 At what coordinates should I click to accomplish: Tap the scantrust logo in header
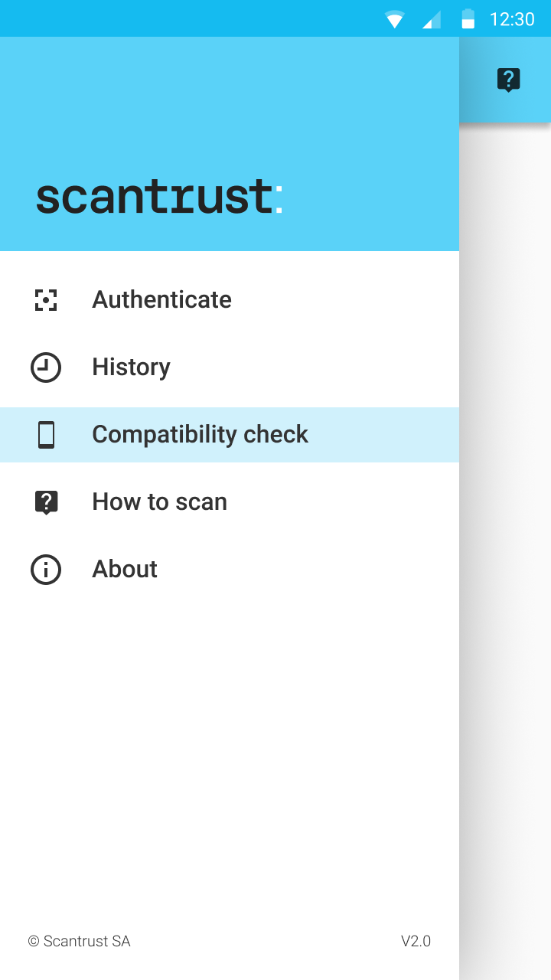point(159,196)
